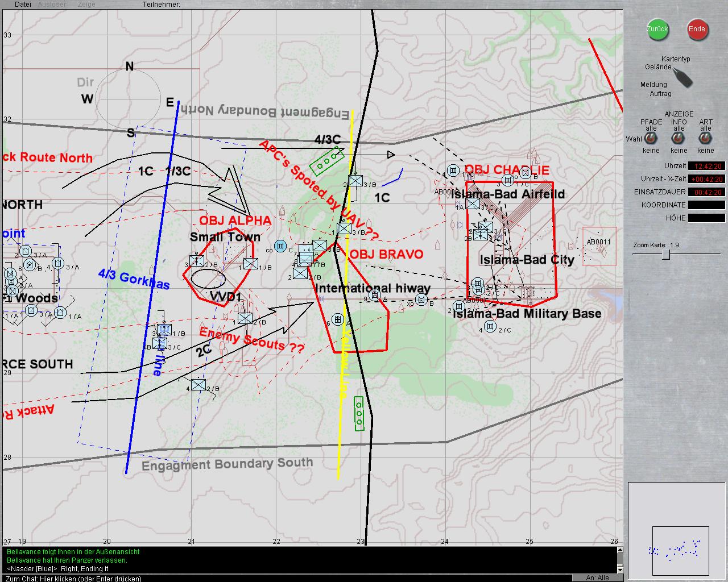Flip the ART display toggle switch
The width and height of the screenshot is (728, 582).
coord(705,139)
